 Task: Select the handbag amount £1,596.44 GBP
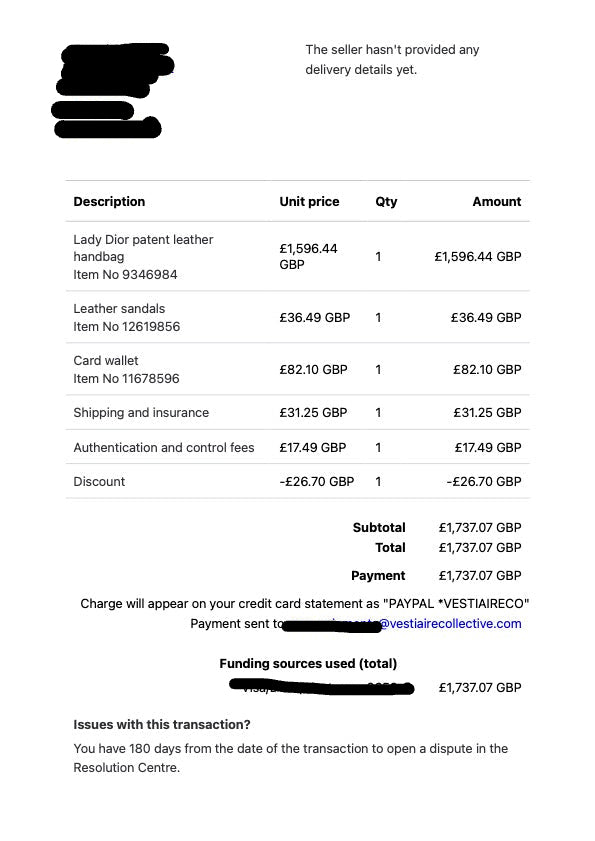coord(478,256)
